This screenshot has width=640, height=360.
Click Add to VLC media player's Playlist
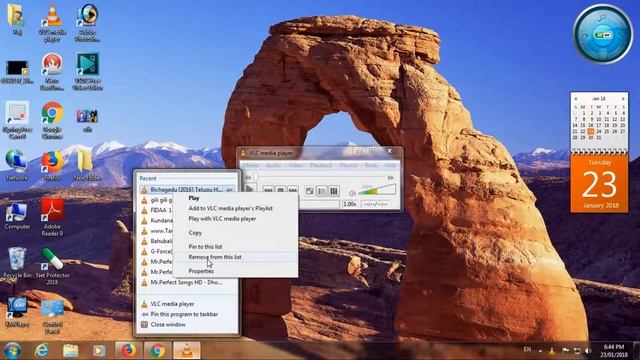click(x=236, y=208)
